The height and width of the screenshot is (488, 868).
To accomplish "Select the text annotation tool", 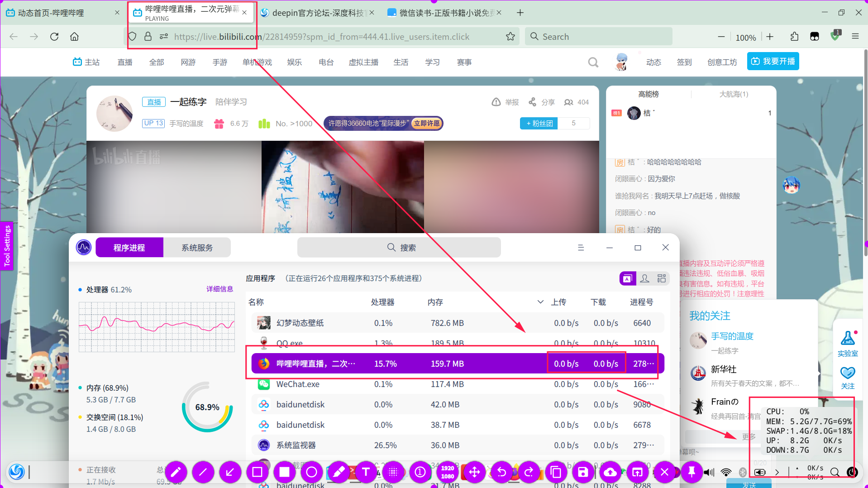I will [x=366, y=472].
